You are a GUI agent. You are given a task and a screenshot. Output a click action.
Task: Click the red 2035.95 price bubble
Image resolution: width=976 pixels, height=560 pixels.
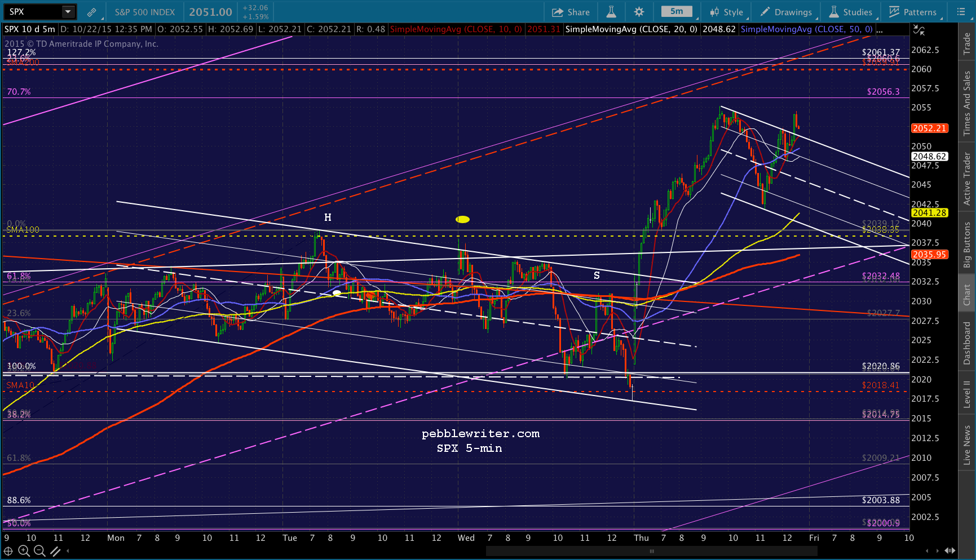click(x=930, y=255)
